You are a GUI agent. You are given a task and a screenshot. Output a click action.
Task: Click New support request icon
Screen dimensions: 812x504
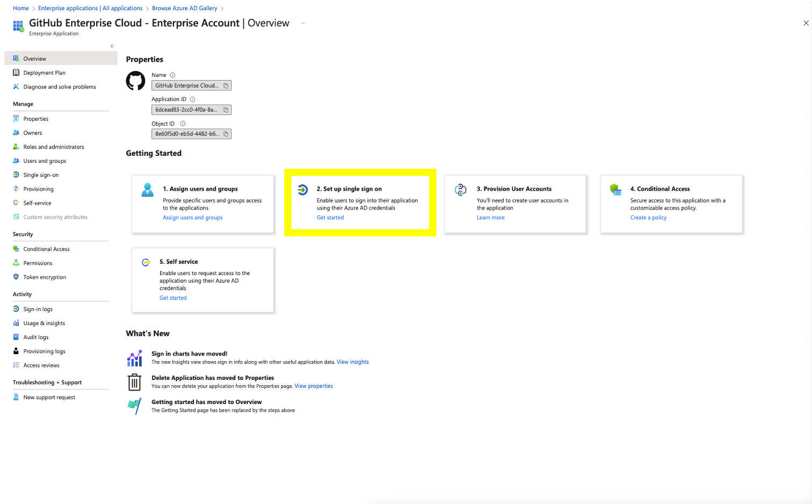16,397
